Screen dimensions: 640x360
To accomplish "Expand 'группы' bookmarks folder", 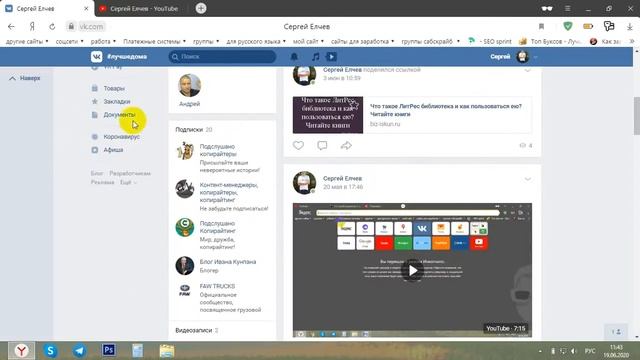I will tap(206, 41).
